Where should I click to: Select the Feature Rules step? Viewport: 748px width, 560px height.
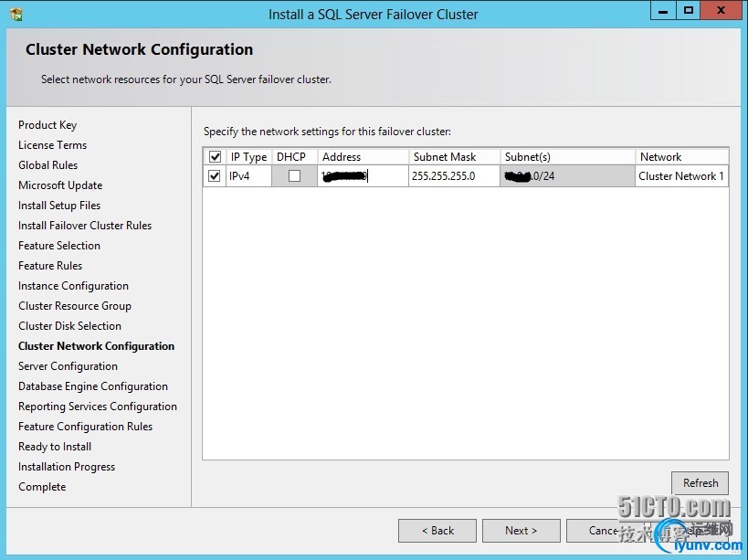50,265
